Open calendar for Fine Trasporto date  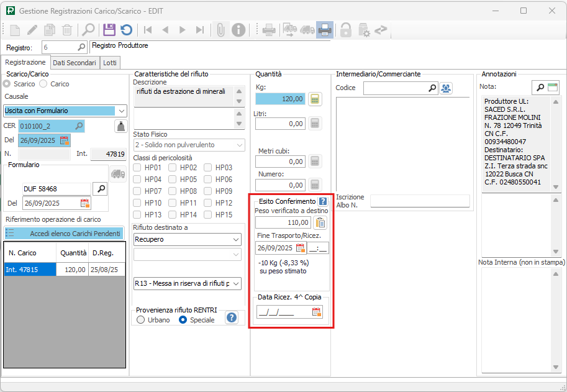coord(301,248)
